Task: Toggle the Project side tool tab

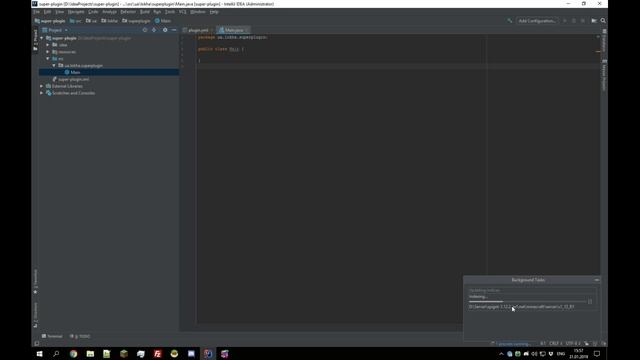Action: coord(36,40)
